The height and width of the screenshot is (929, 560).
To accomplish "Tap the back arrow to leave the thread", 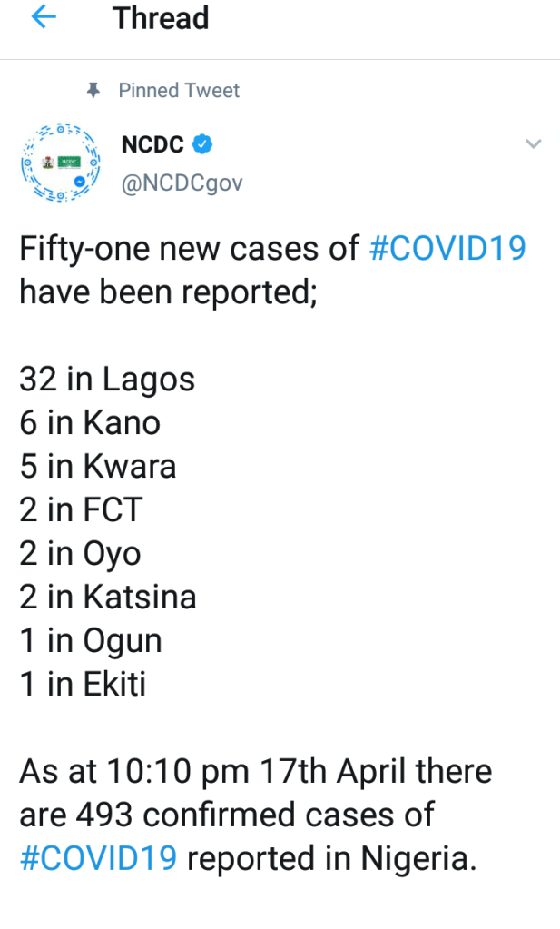I will pos(44,18).
